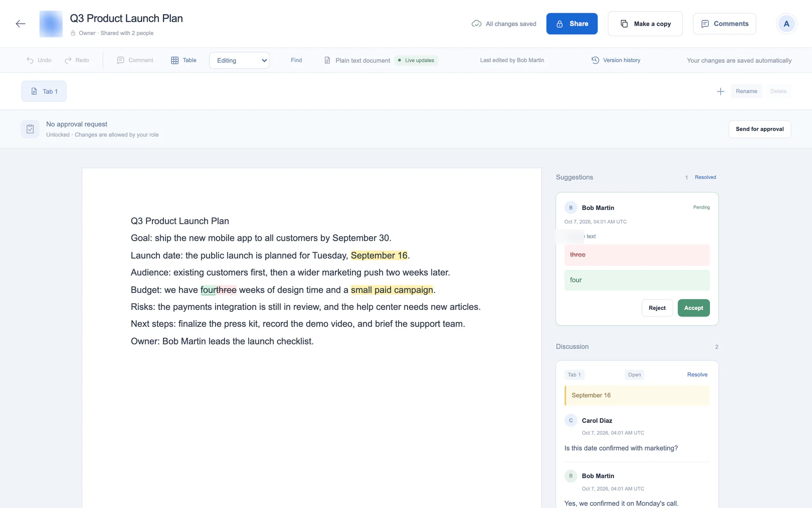Image resolution: width=812 pixels, height=508 pixels.
Task: Click Bob Martin's avatar in suggestion card
Action: coord(571,207)
